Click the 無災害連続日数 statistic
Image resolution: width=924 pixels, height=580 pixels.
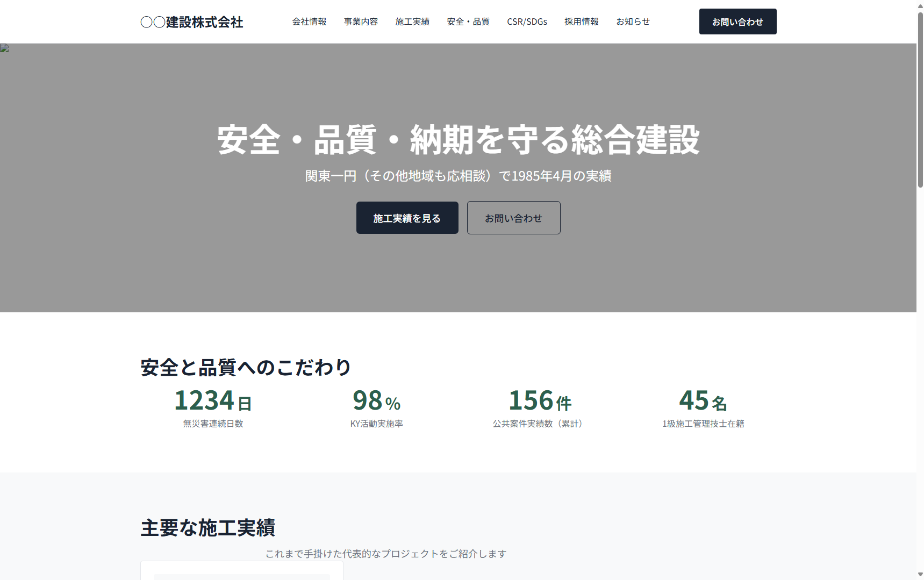[213, 409]
